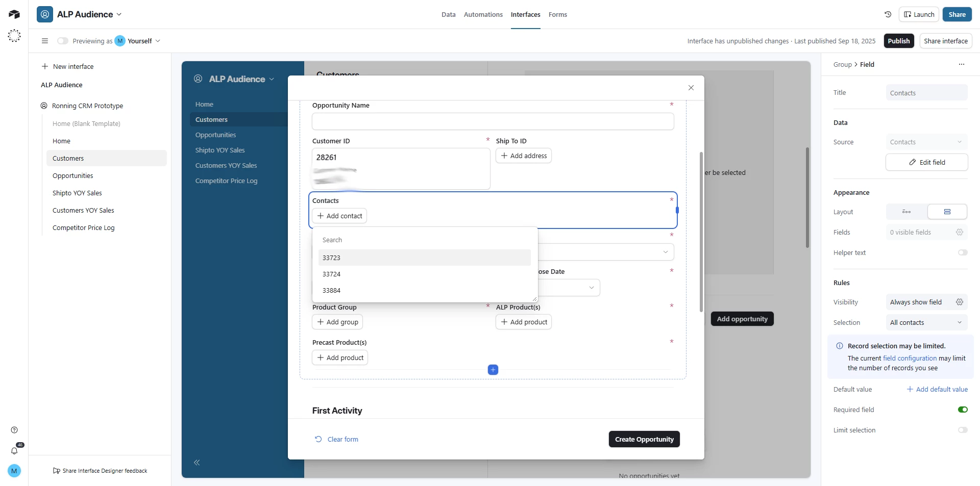The width and height of the screenshot is (980, 486).
Task: Expand ALP Audience menu in interface preview
Action: [272, 79]
